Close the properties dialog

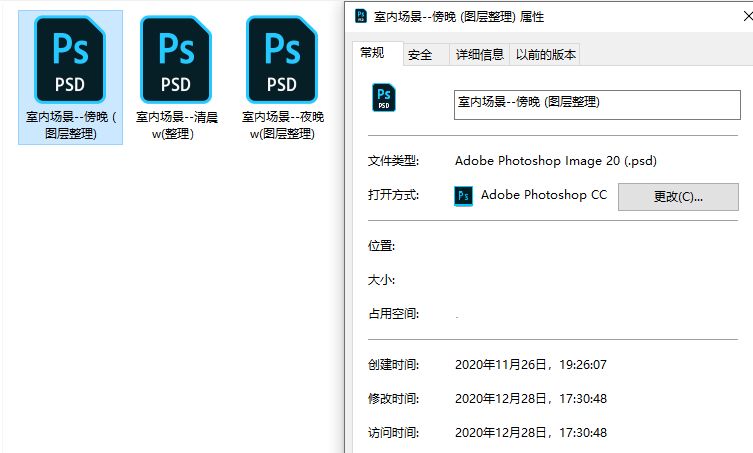point(747,16)
